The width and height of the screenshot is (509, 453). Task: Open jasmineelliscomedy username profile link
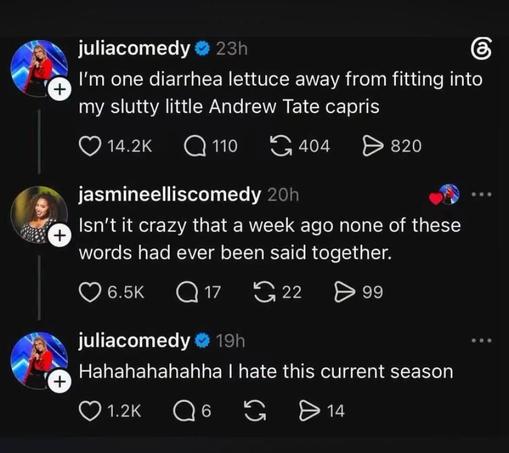tap(170, 195)
